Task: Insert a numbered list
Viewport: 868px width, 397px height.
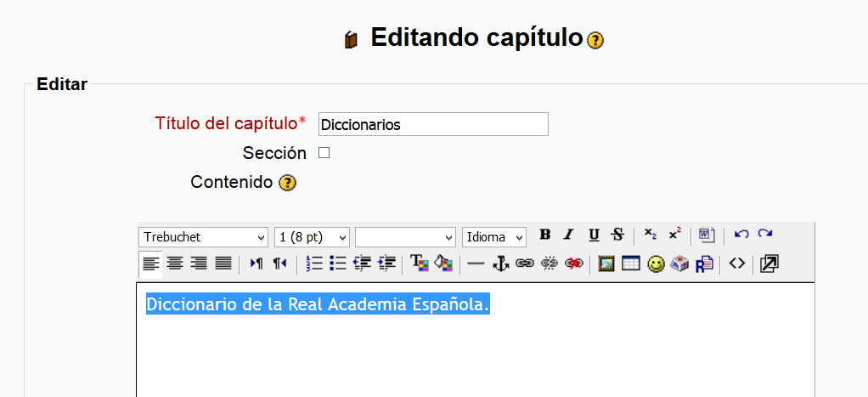Action: point(314,264)
